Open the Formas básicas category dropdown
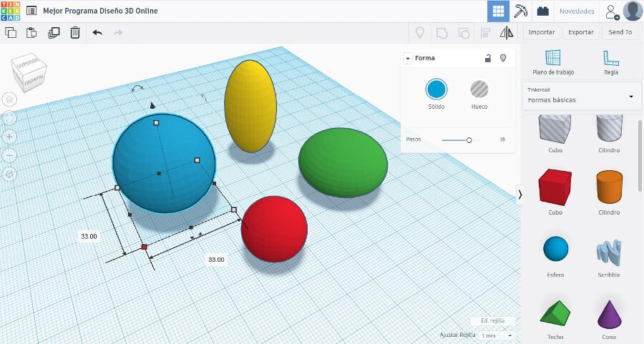This screenshot has width=644, height=344. click(x=581, y=96)
